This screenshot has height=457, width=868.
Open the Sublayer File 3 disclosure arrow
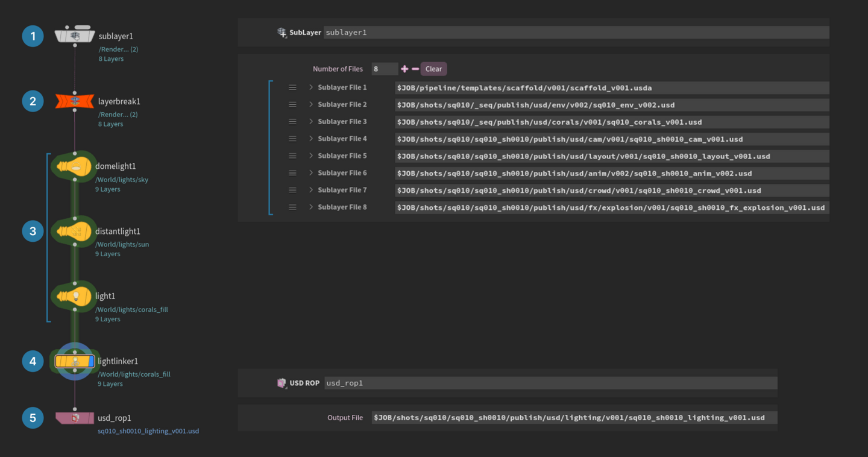(x=311, y=122)
